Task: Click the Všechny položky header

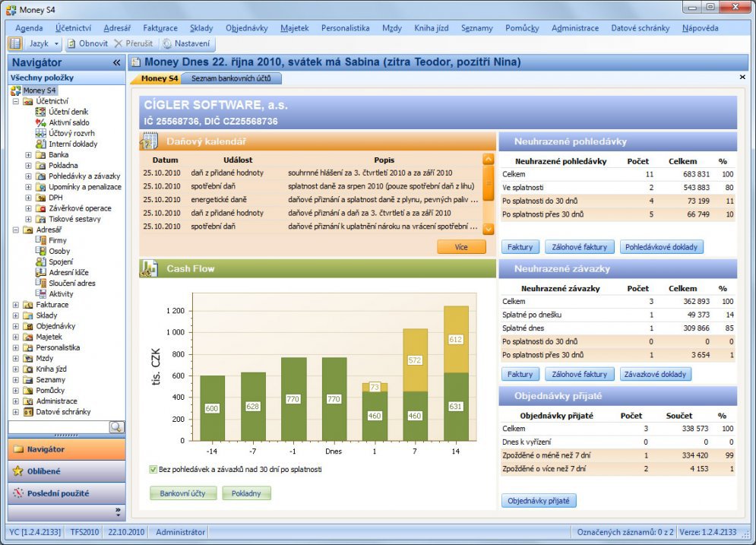Action: (67, 78)
